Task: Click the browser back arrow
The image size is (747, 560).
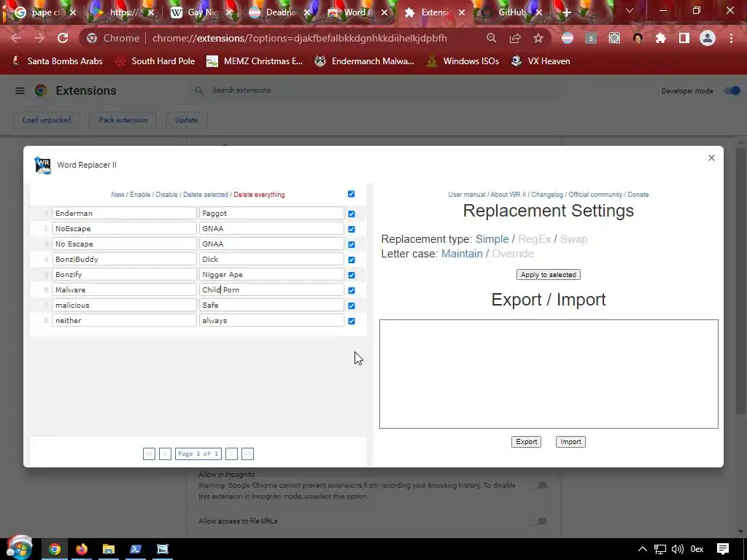Action: pyautogui.click(x=16, y=38)
